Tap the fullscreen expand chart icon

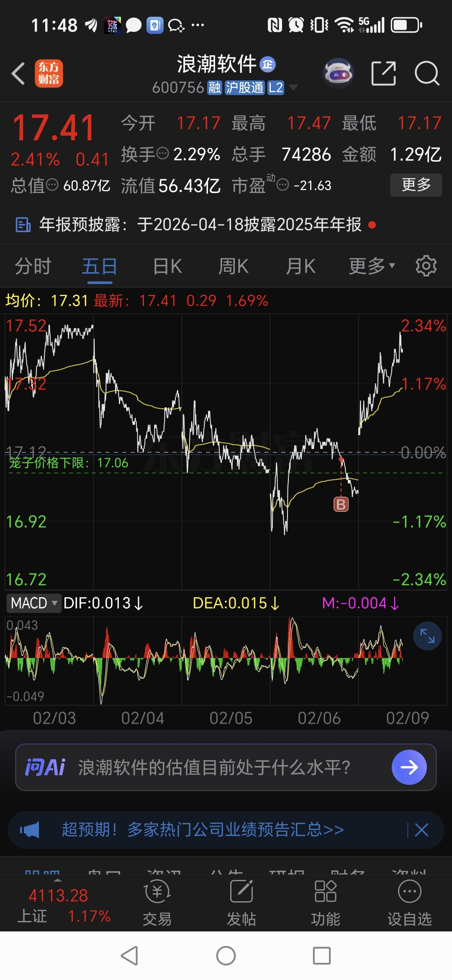427,636
